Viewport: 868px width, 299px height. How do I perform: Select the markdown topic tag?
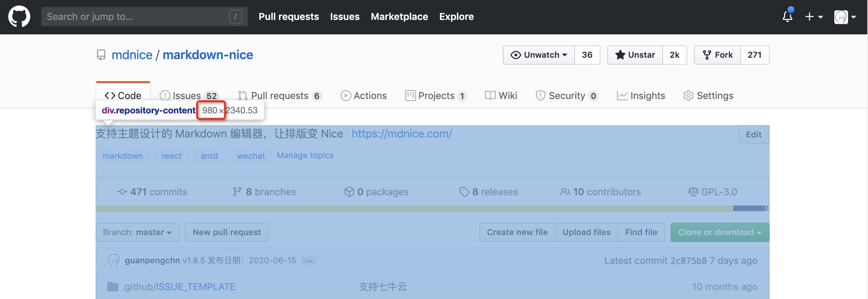coord(123,156)
